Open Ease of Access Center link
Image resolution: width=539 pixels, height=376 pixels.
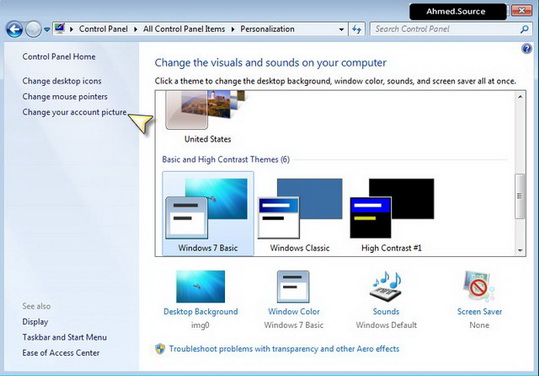click(61, 353)
